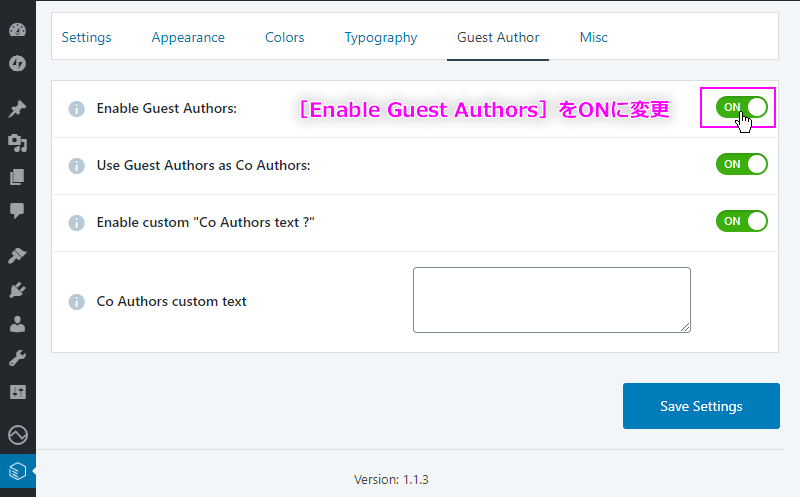Open the Comments bubble icon
Image resolution: width=800 pixels, height=497 pixels.
pyautogui.click(x=17, y=210)
